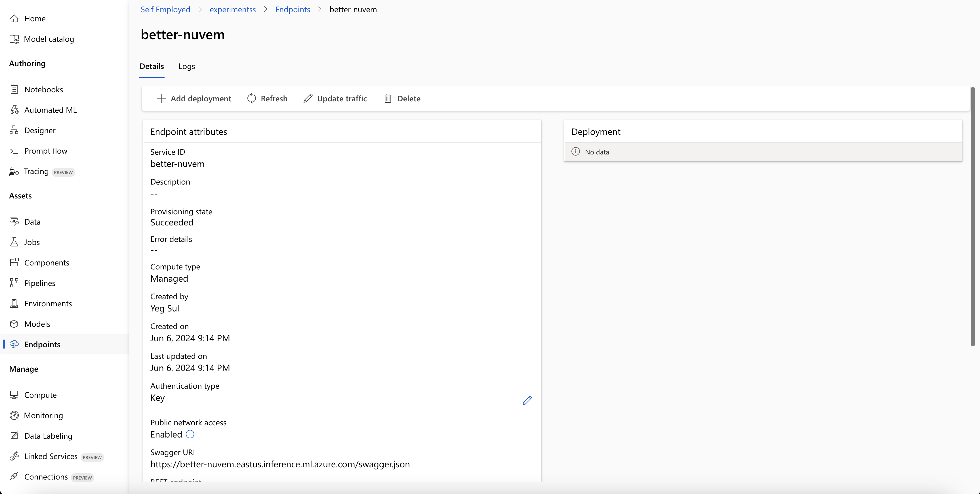
Task: Go to experimentss breadcrumb link
Action: click(x=232, y=10)
